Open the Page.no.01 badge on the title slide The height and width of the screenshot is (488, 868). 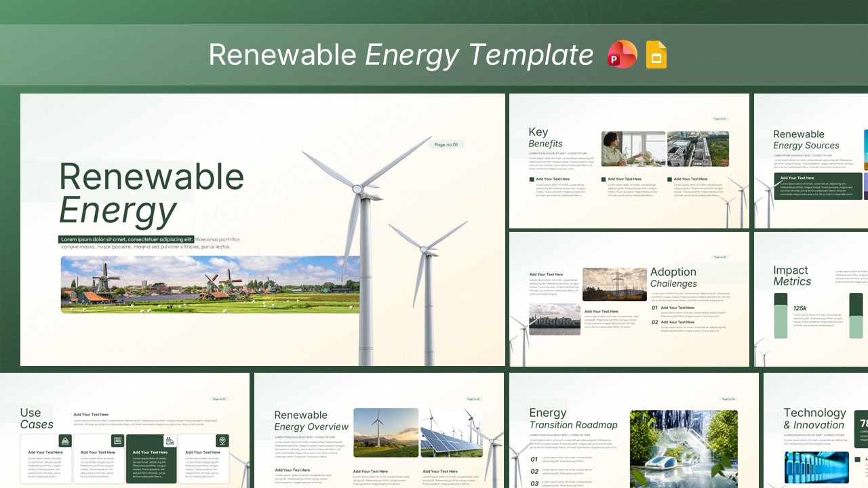click(x=446, y=144)
